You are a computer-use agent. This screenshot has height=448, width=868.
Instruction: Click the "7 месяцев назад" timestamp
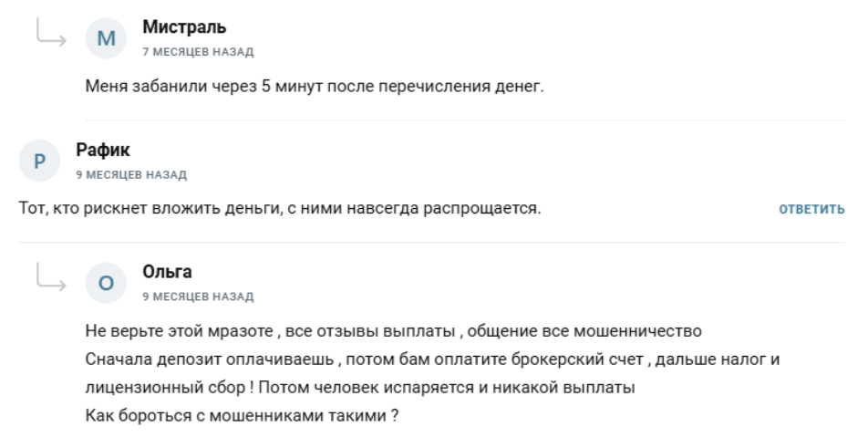point(198,50)
